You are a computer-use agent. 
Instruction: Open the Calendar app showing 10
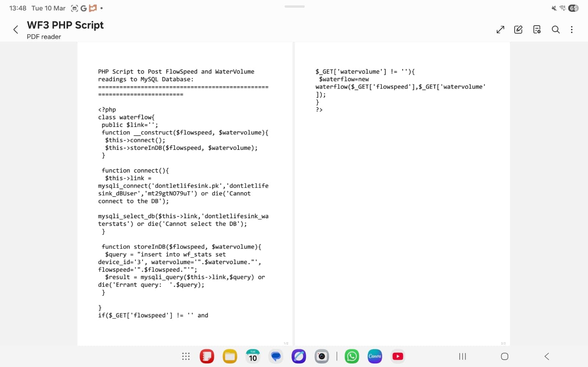point(253,356)
